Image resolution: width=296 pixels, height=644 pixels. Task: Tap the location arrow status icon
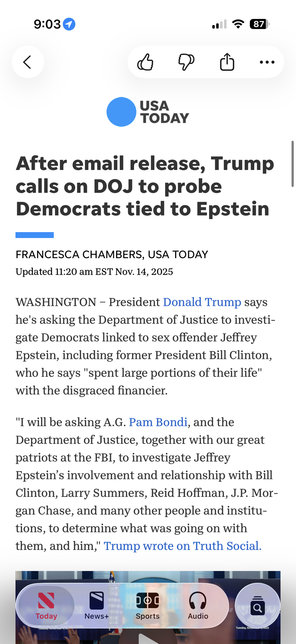click(x=69, y=24)
